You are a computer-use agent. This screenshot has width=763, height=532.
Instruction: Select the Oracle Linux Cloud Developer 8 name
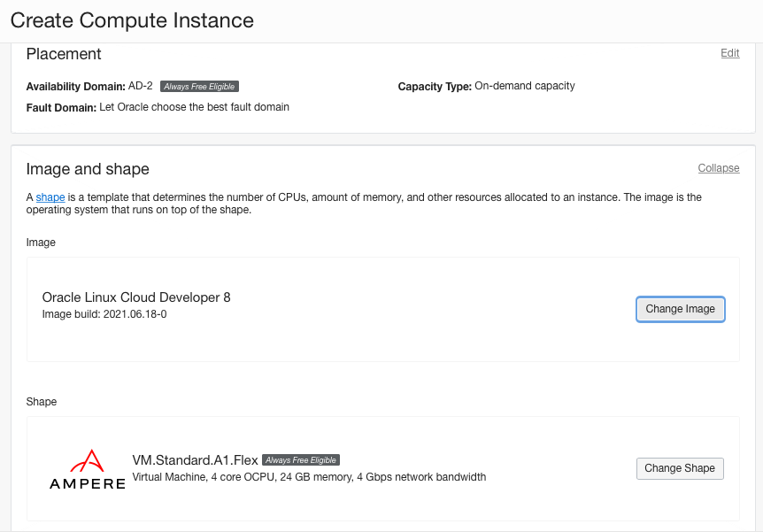(136, 297)
